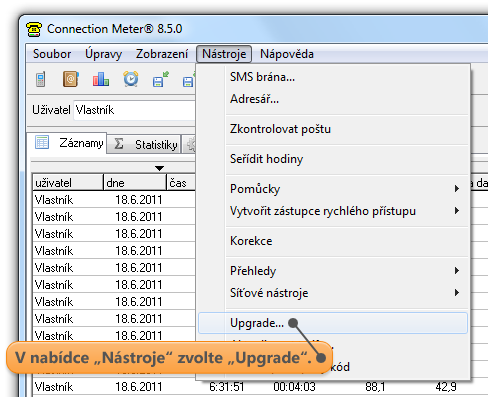Expand Vytvořit zástupce rychlého přístupu submenu
This screenshot has height=397, width=488.
tap(333, 211)
